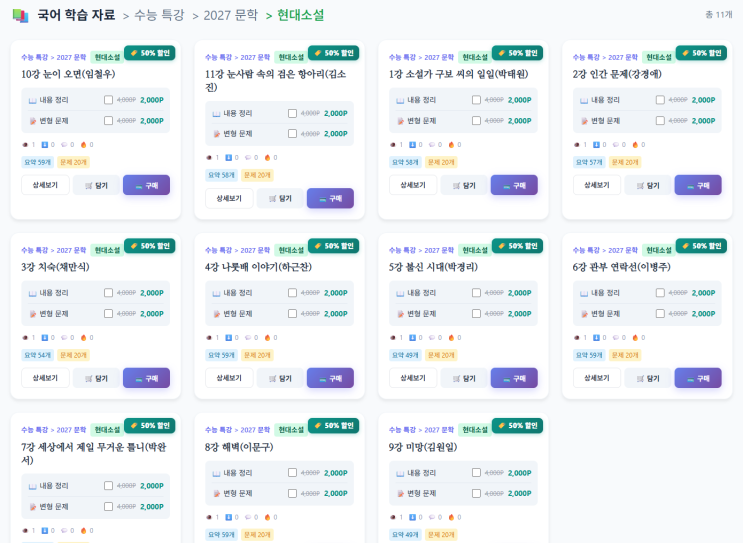Click the download count icon on 11강 눈사람 card
The image size is (743, 543).
click(x=227, y=157)
